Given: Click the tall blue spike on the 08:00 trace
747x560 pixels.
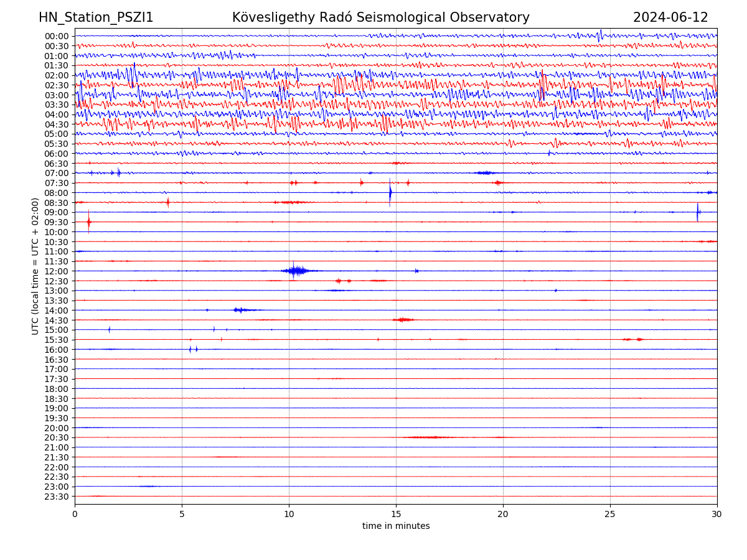Looking at the screenshot, I should 390,192.
